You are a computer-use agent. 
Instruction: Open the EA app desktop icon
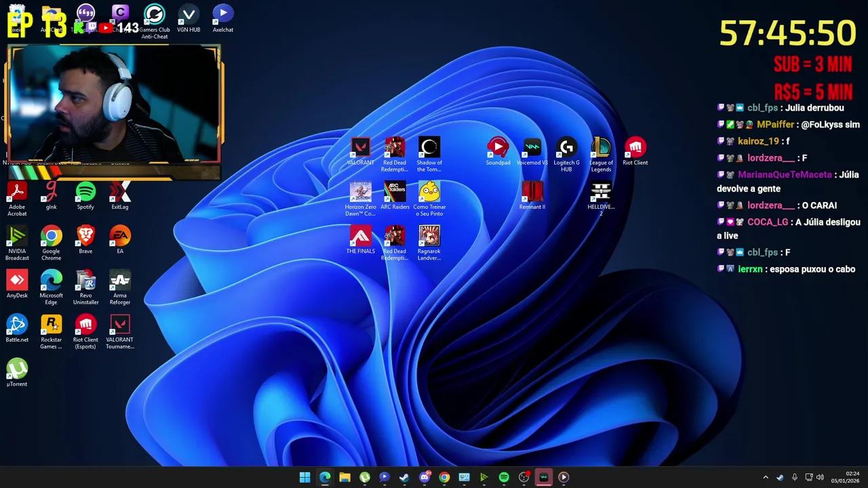pos(120,240)
